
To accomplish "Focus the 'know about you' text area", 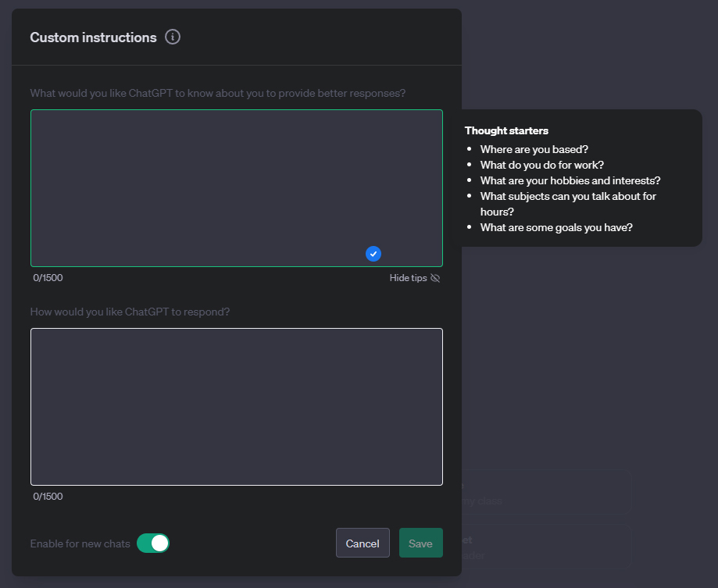I will [x=237, y=188].
